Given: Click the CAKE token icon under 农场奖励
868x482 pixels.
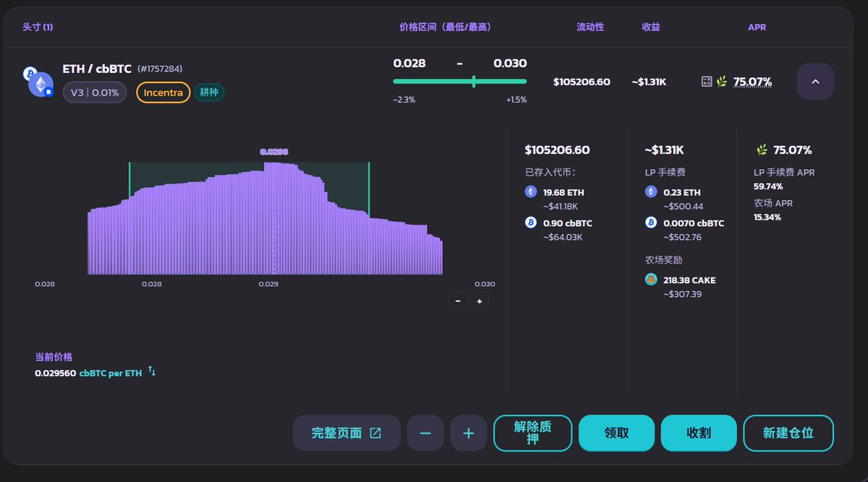Looking at the screenshot, I should coord(650,280).
